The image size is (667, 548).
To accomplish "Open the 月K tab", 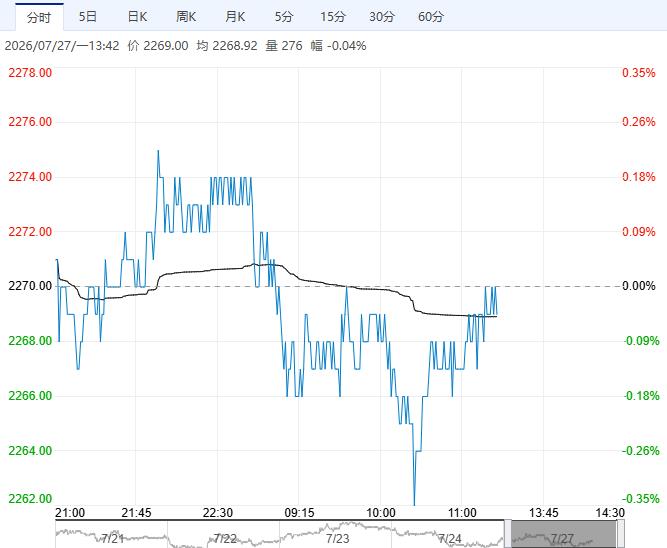I will click(x=235, y=17).
